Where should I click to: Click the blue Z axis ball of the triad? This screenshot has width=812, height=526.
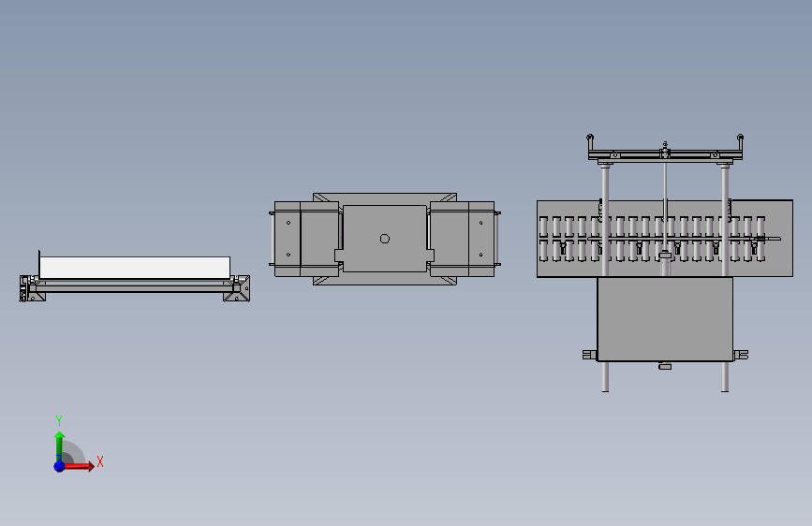click(x=59, y=466)
